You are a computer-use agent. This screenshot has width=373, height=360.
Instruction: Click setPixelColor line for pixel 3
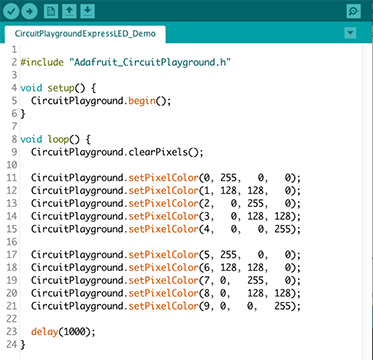point(166,216)
